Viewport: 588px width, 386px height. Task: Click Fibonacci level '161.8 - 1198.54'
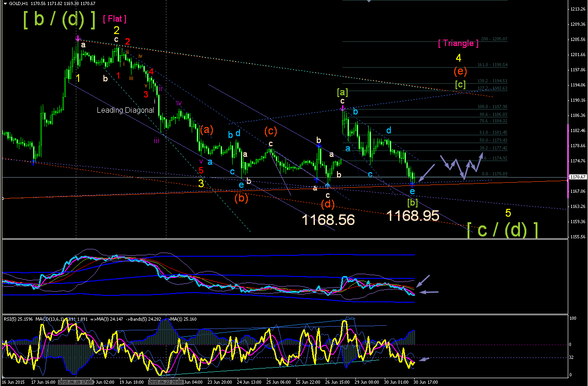click(x=492, y=65)
